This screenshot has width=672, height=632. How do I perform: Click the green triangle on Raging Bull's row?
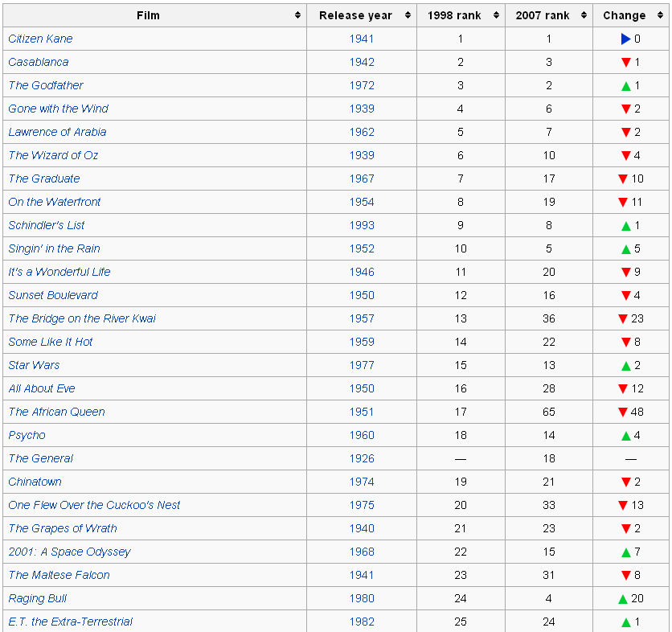pos(622,598)
